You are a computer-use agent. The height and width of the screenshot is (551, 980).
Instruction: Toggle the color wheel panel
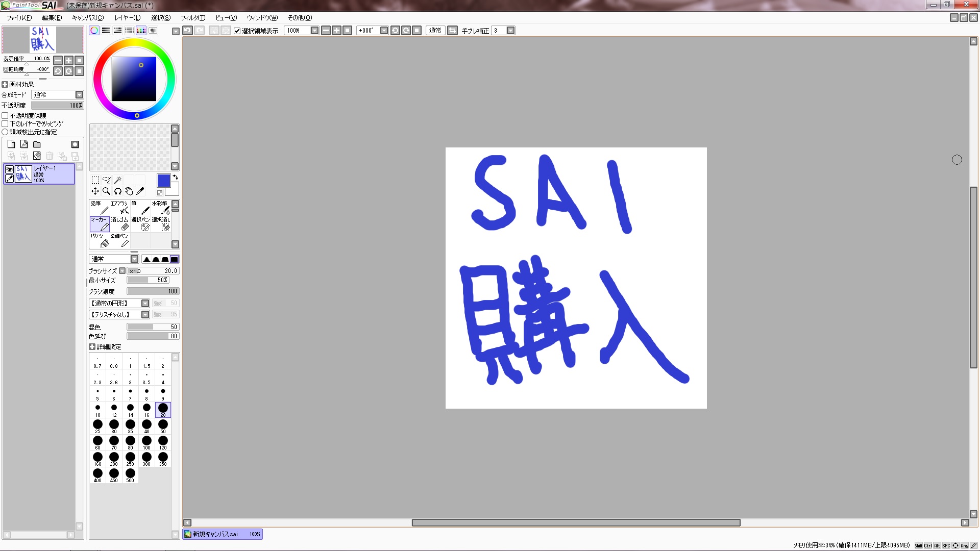tap(94, 31)
